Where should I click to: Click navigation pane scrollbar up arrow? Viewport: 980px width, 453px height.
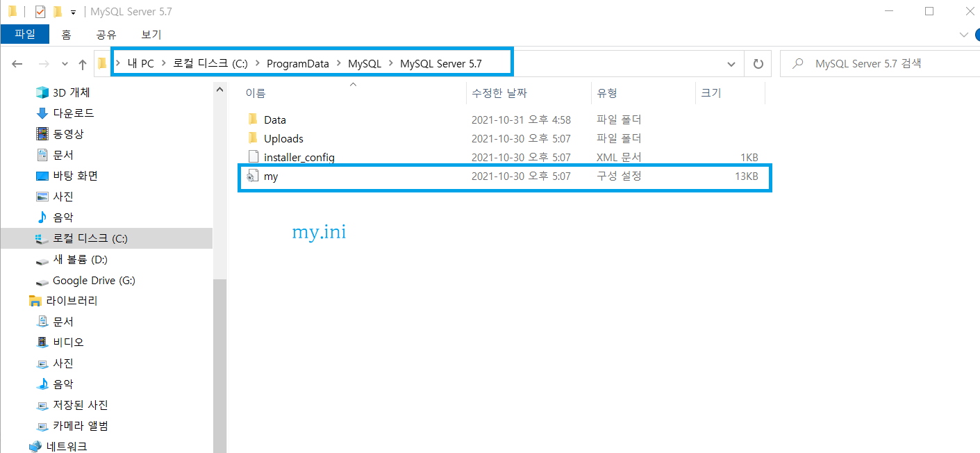pyautogui.click(x=220, y=89)
